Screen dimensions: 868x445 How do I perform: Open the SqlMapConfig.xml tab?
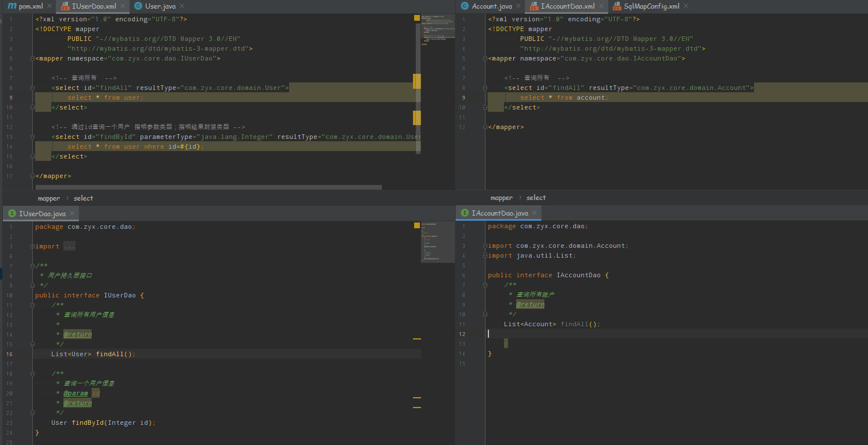coord(651,6)
